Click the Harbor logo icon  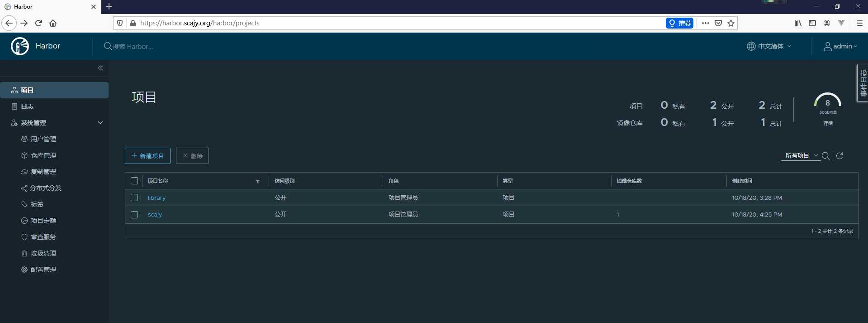coord(20,46)
